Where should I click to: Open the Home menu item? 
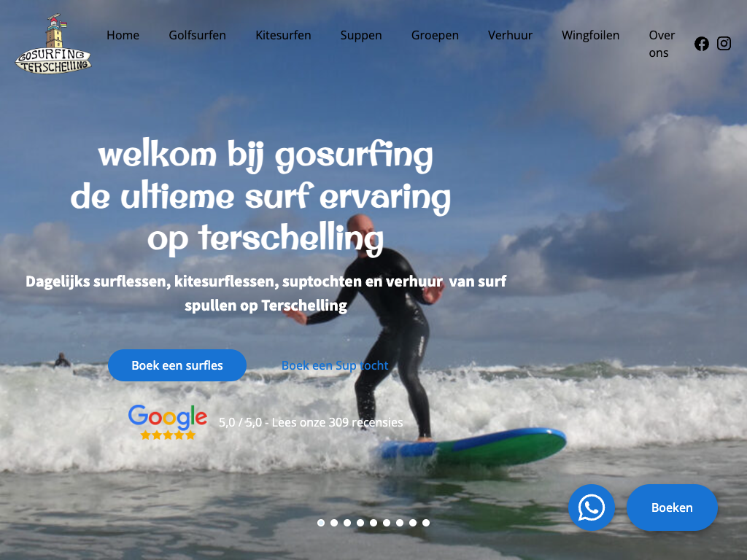coord(123,35)
